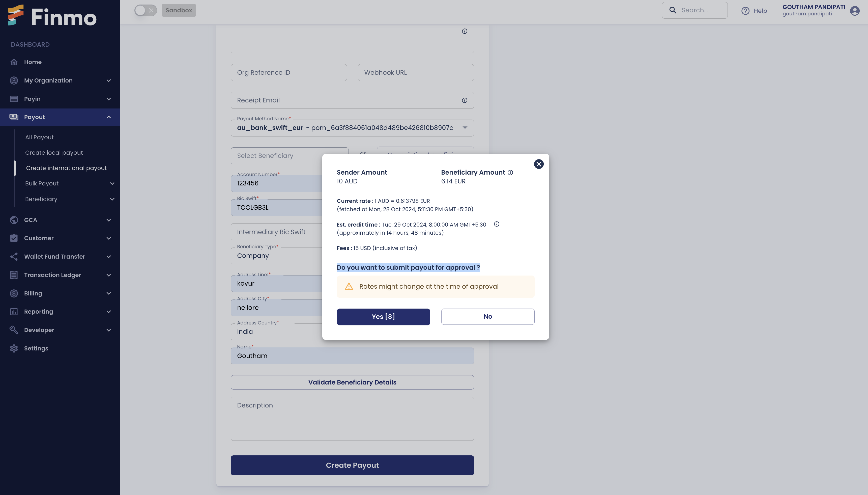Click the Receipt Email info icon
Viewport: 868px width, 495px height.
point(465,100)
